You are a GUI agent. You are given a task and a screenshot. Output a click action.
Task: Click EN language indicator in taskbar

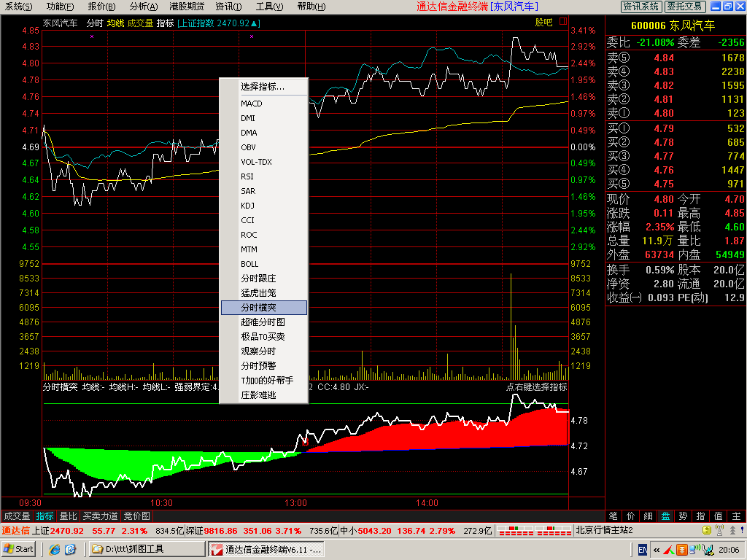pos(642,550)
